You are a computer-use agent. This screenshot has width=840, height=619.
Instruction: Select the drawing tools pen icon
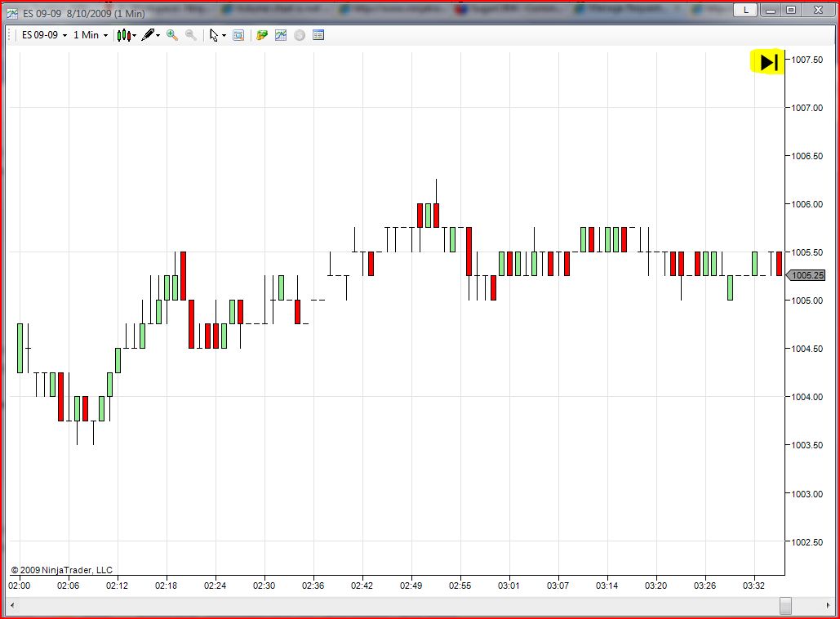coord(148,35)
